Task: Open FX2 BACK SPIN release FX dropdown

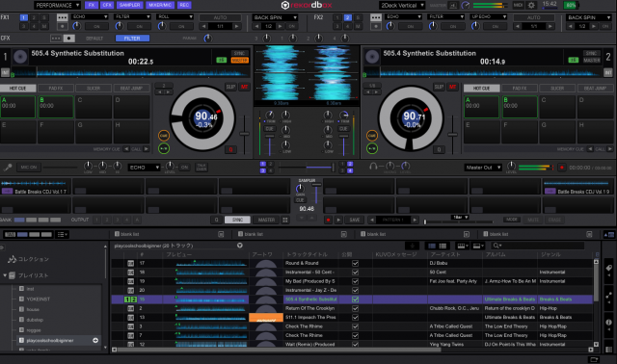Action: pyautogui.click(x=589, y=17)
